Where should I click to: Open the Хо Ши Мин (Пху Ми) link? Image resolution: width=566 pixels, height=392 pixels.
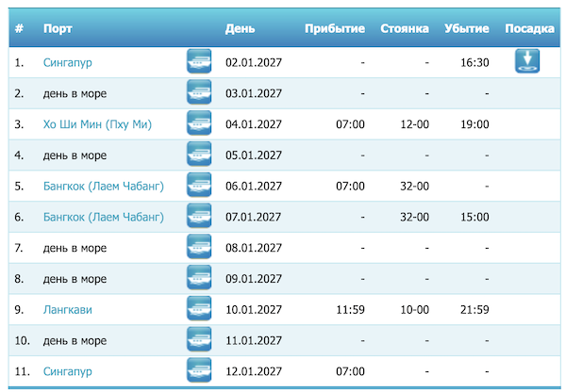[x=97, y=124]
